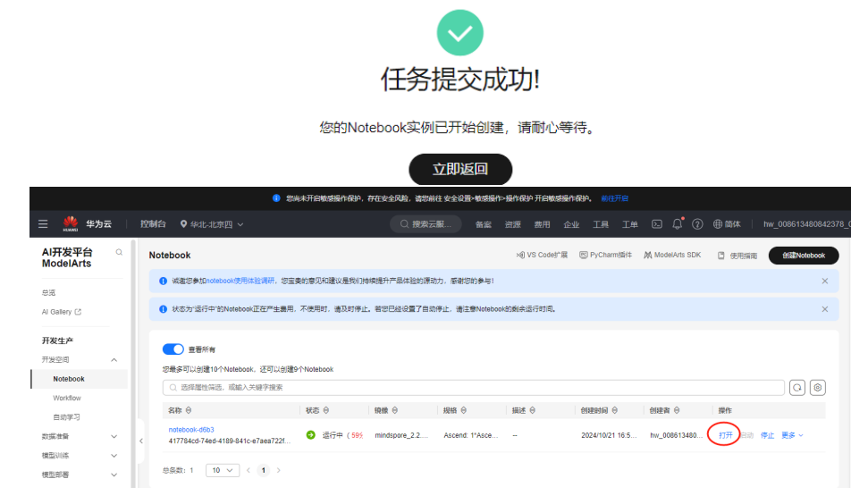Select Workflow in the sidebar
This screenshot has width=851, height=504.
pos(67,398)
